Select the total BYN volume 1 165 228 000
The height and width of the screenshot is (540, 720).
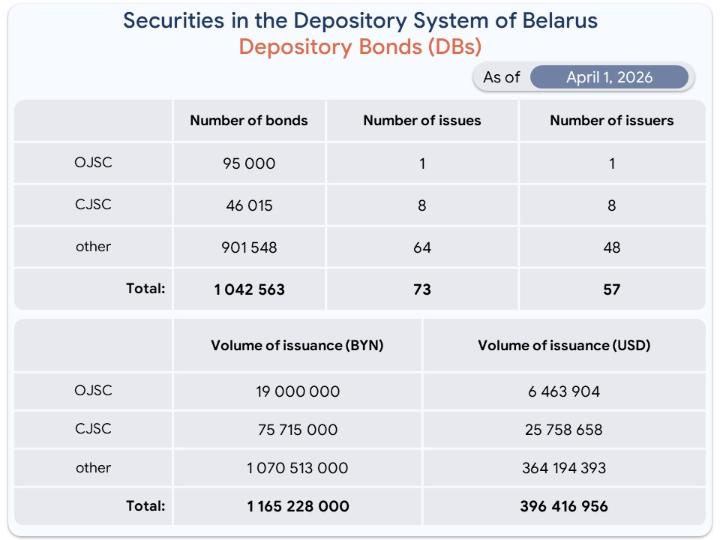click(297, 506)
